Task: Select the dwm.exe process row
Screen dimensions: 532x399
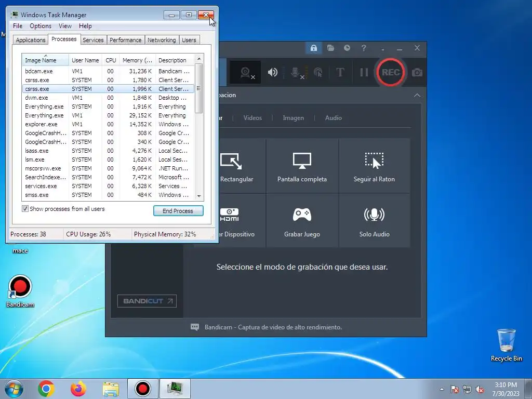Action: coord(108,98)
